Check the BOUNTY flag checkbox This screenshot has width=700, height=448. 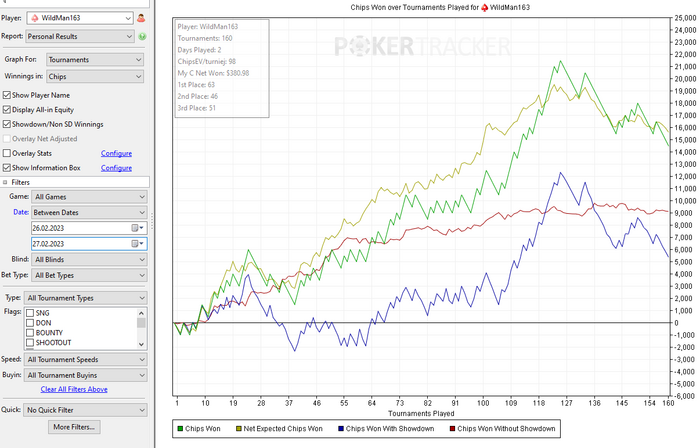[30, 332]
